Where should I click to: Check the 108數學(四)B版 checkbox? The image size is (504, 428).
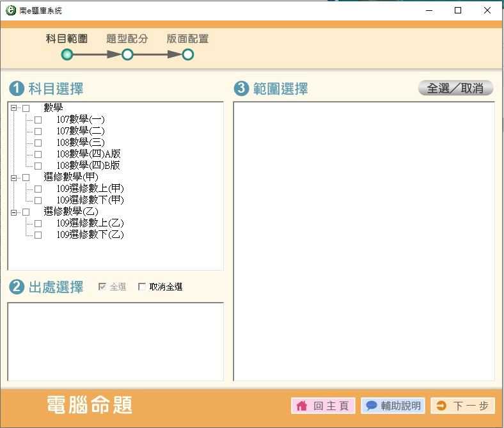pos(38,166)
